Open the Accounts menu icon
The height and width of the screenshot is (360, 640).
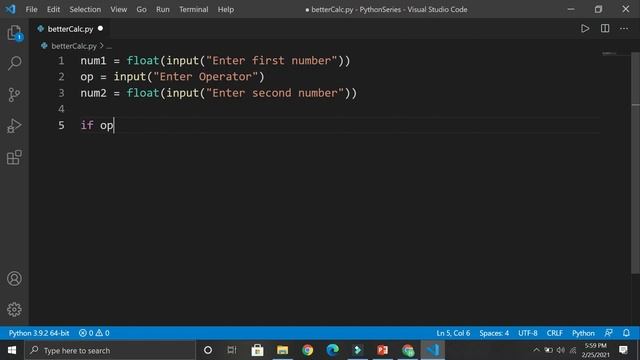(x=14, y=278)
